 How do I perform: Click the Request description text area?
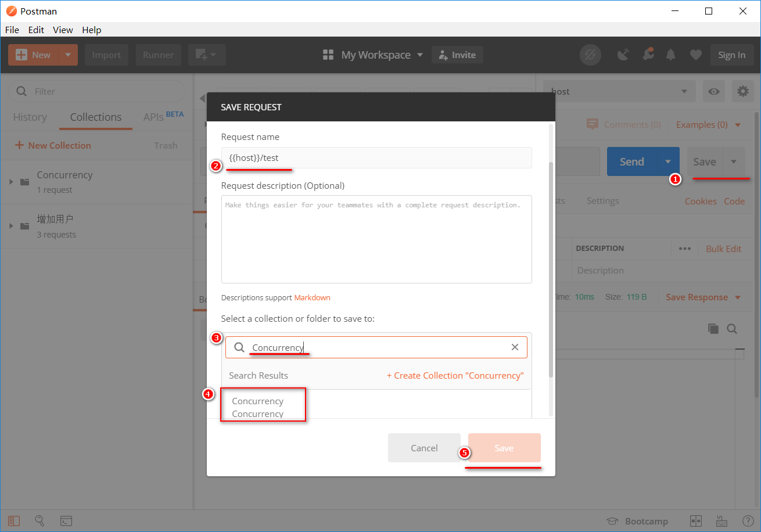tap(376, 239)
